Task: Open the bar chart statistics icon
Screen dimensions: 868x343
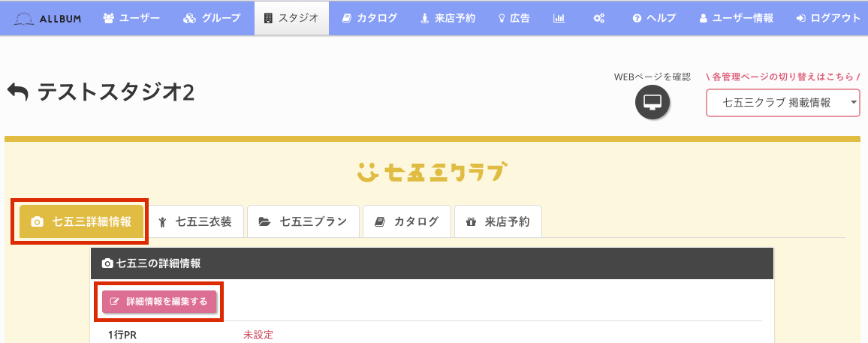Action: pos(559,18)
